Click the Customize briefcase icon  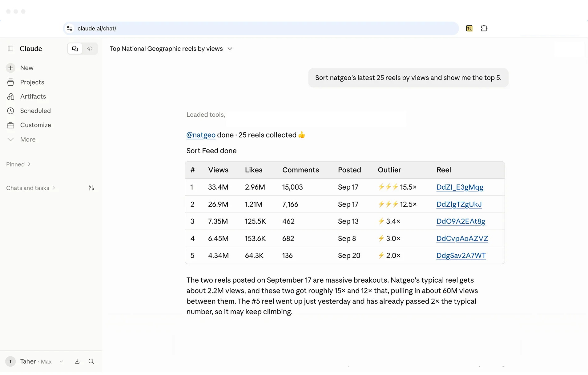click(10, 125)
